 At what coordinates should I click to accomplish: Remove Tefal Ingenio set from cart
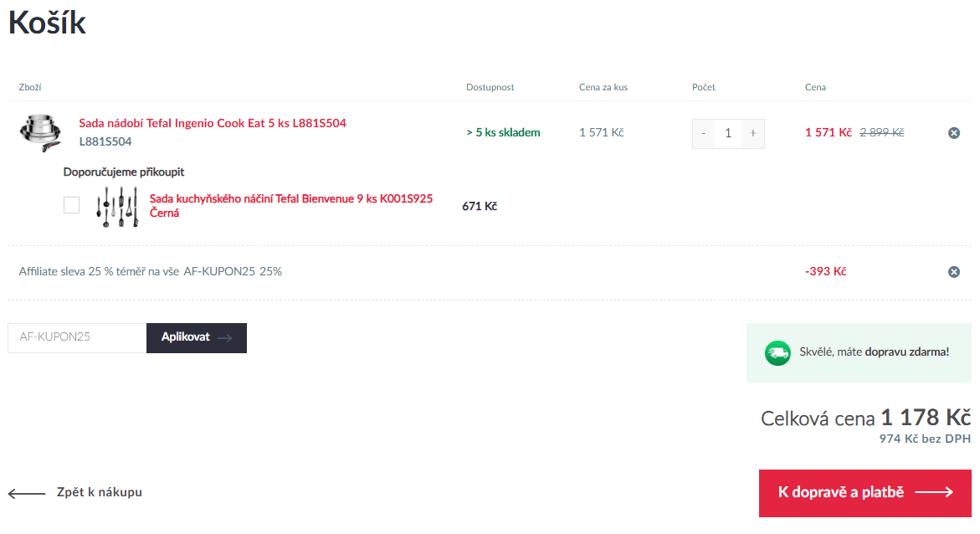[954, 132]
